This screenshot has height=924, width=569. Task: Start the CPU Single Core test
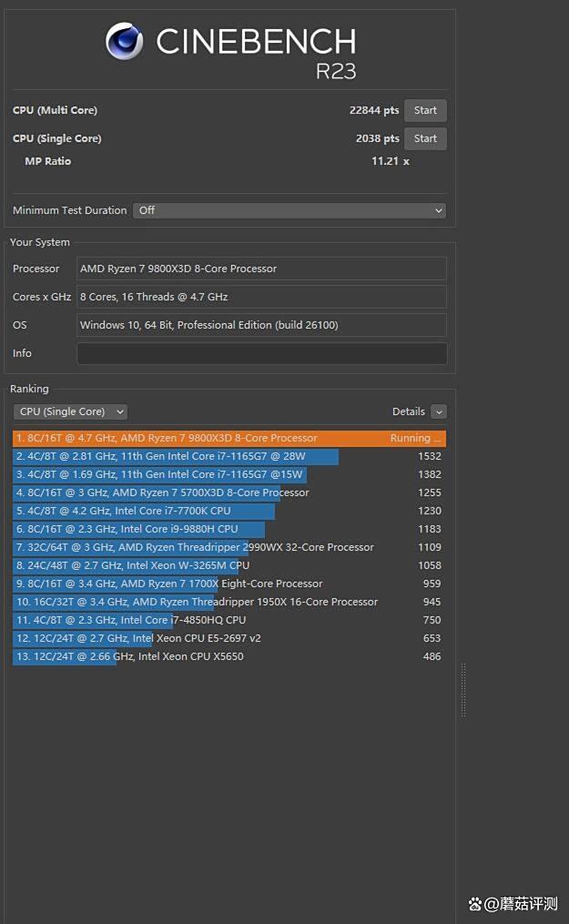(x=425, y=138)
